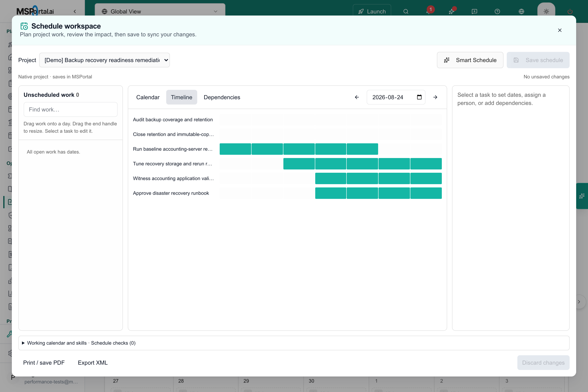Click the No unsaved changes status

point(547,77)
